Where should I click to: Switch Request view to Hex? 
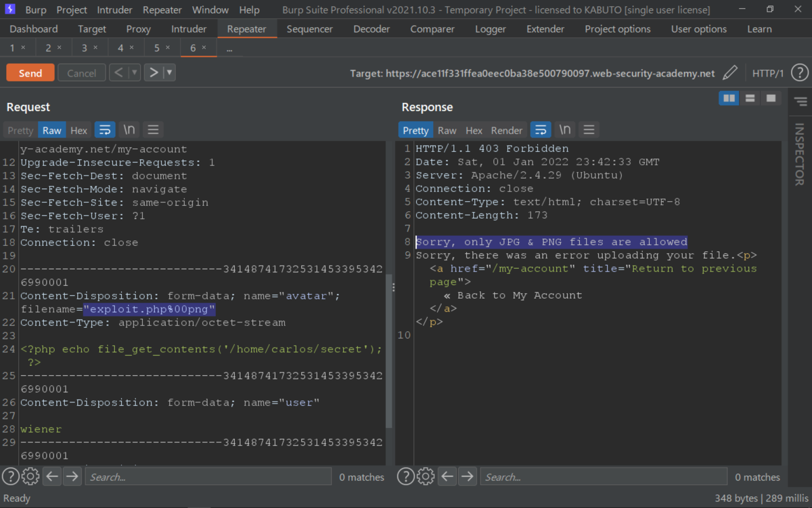(79, 130)
